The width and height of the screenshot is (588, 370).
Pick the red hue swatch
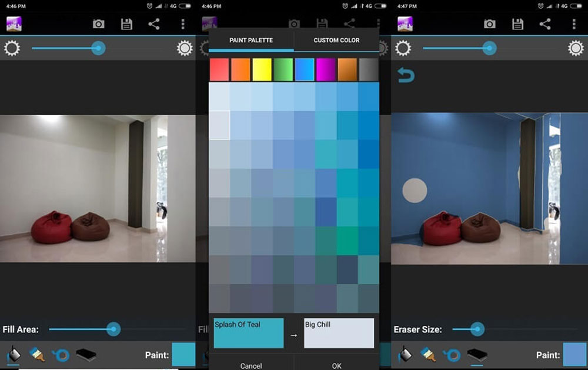[219, 69]
